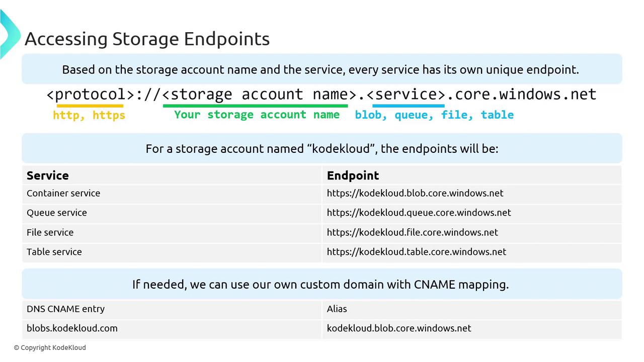Screen dimensions: 644x362
Task: Select the Endpoint column header
Action: (x=353, y=175)
